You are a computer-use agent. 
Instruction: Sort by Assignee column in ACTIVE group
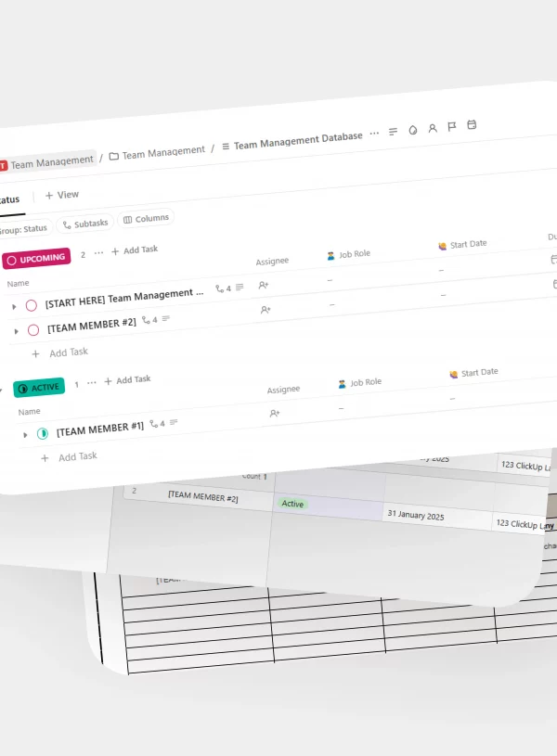[x=283, y=390]
